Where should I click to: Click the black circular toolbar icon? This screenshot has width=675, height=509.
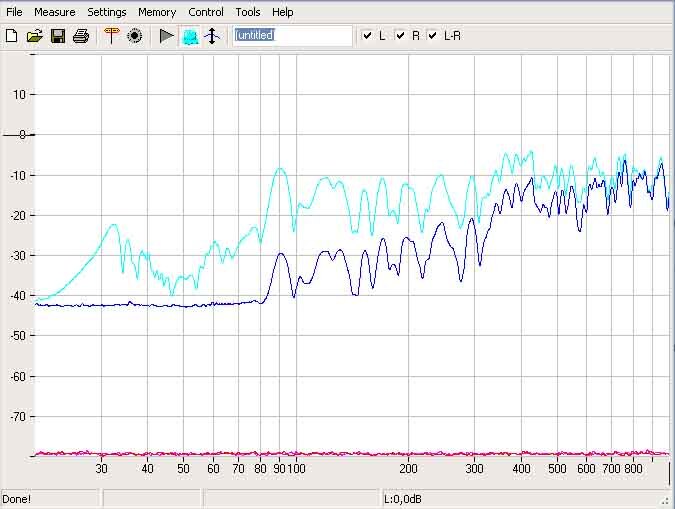coord(134,36)
